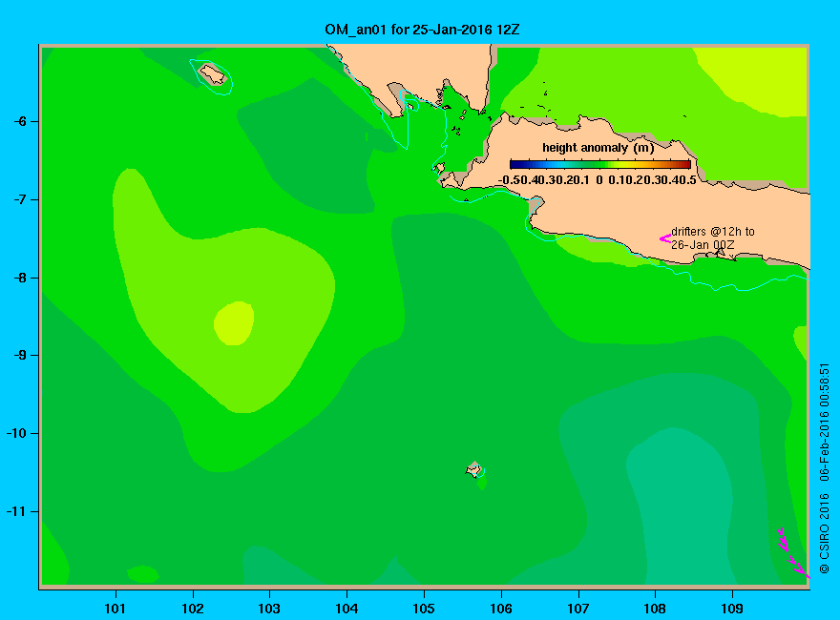Click latitude axis label -6
The height and width of the screenshot is (620, 840).
(20, 121)
